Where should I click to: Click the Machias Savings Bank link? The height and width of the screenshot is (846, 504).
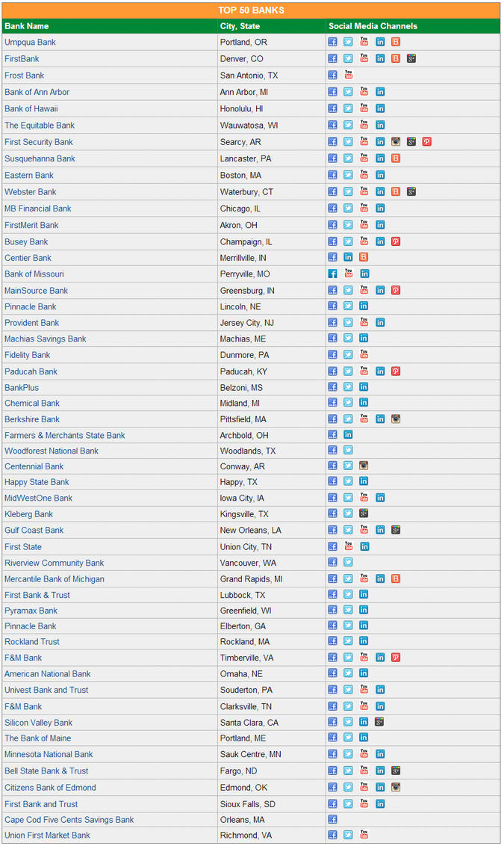(46, 339)
